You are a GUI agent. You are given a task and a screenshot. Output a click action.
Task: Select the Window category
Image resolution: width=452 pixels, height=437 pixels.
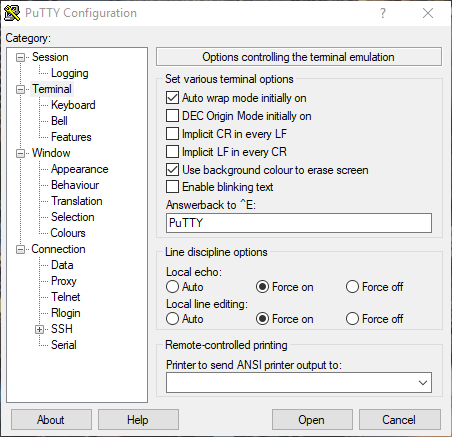coord(51,153)
